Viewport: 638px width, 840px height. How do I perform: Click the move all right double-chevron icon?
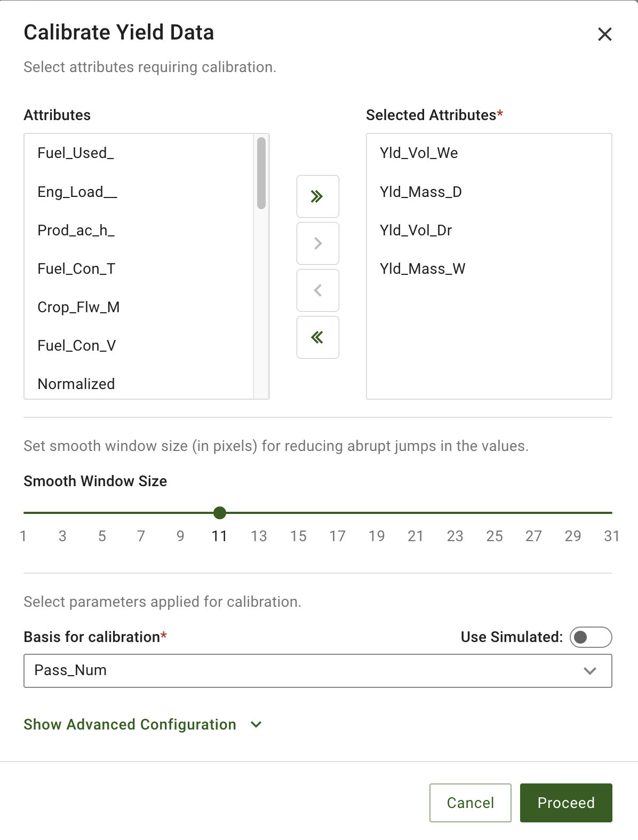click(x=317, y=196)
